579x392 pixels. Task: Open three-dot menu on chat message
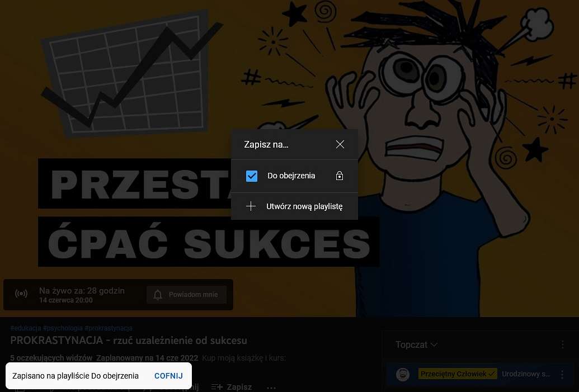(562, 374)
